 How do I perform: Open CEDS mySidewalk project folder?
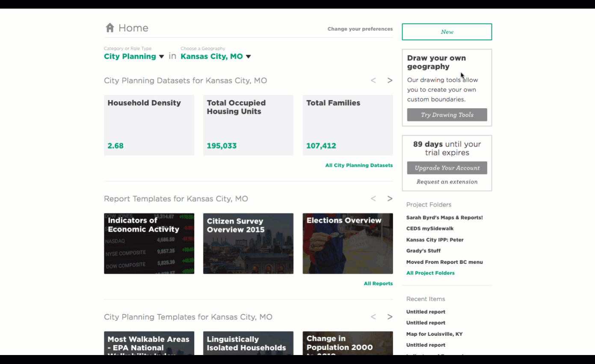[430, 229]
